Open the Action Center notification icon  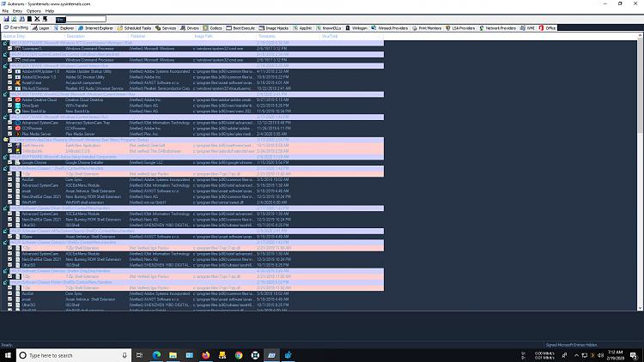(634, 355)
